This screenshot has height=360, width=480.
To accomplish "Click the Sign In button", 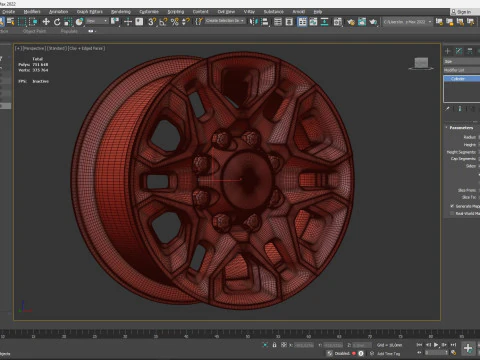I will coord(465,12).
